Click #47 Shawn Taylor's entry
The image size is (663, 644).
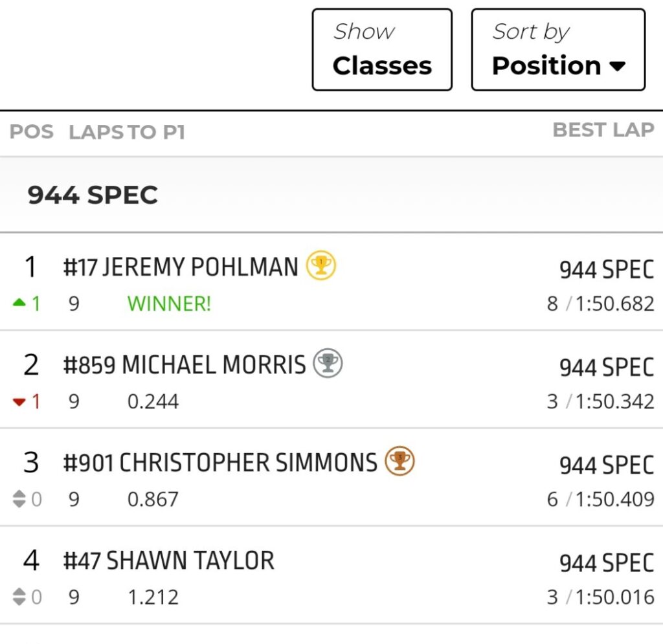pyautogui.click(x=168, y=561)
